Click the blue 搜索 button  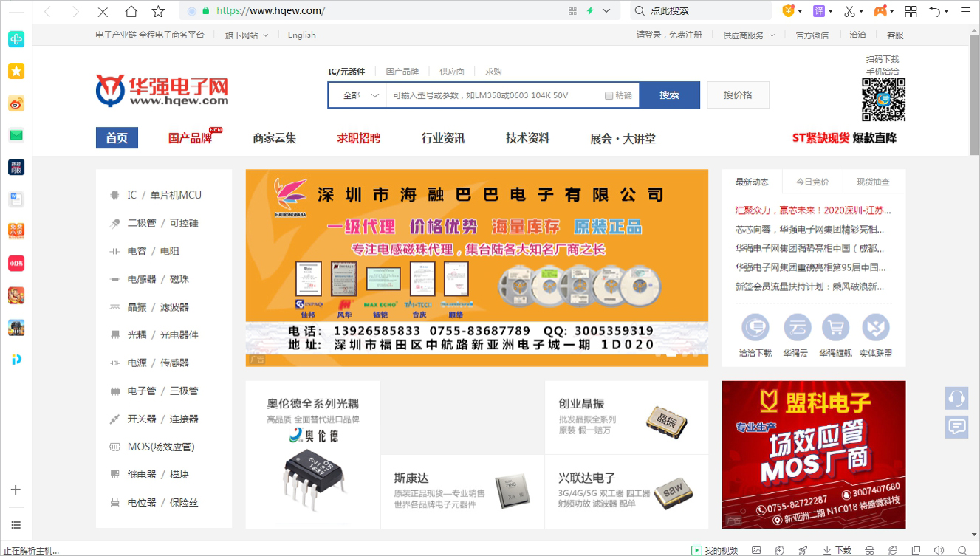(669, 95)
